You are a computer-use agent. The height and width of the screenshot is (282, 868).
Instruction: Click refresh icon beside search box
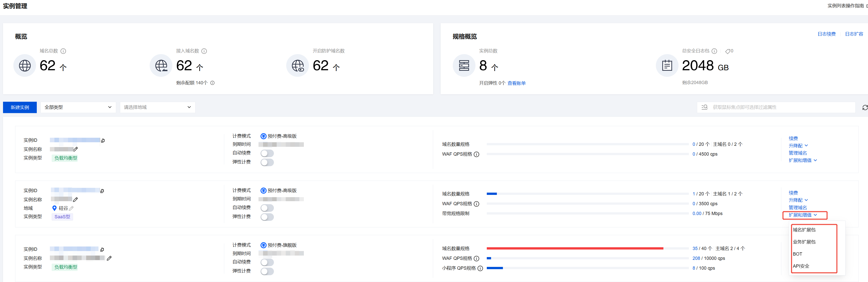tap(865, 108)
